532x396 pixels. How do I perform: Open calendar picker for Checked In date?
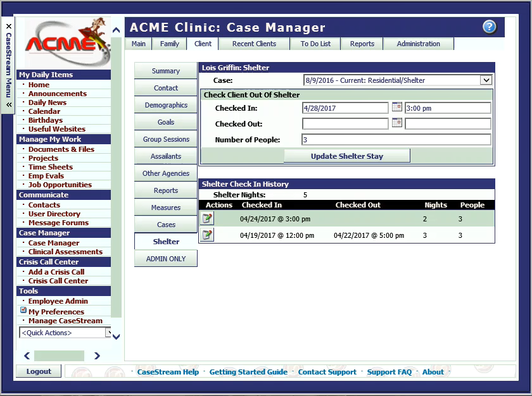[x=397, y=108]
